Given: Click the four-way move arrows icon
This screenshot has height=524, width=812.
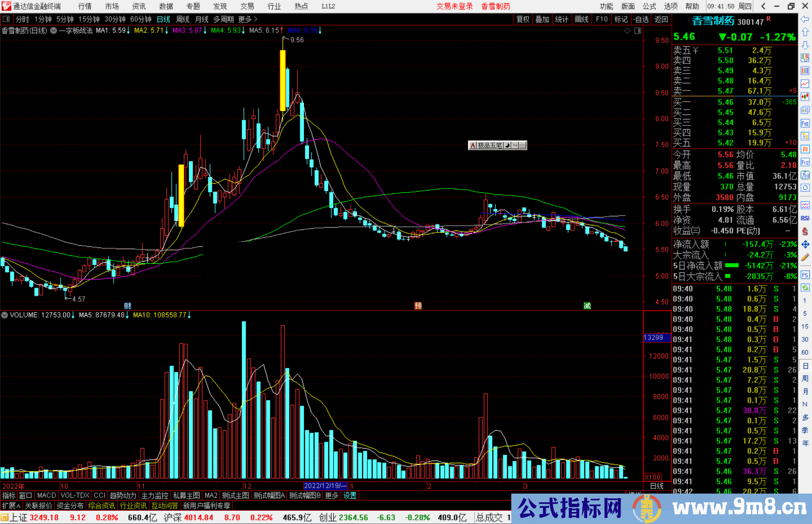Looking at the screenshot, I should (x=804, y=245).
